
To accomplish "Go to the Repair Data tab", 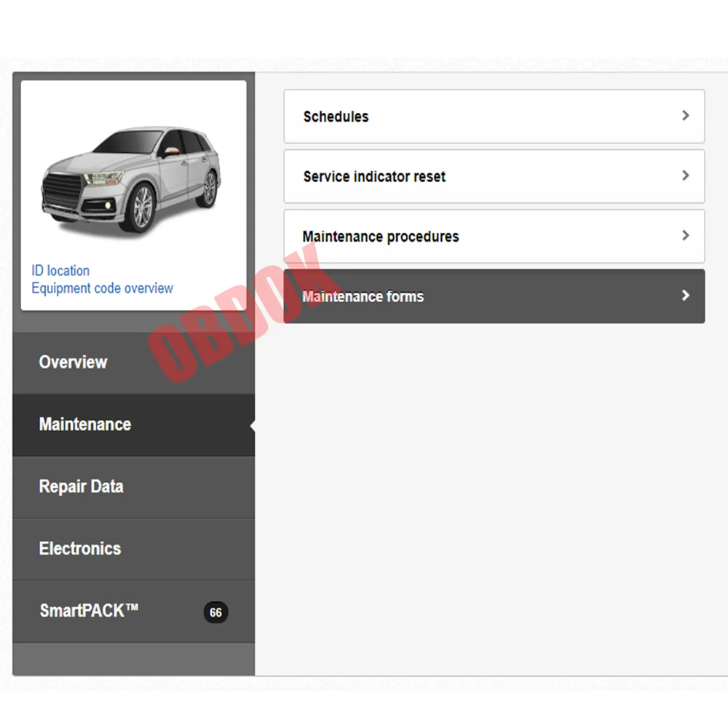I will pos(134,487).
